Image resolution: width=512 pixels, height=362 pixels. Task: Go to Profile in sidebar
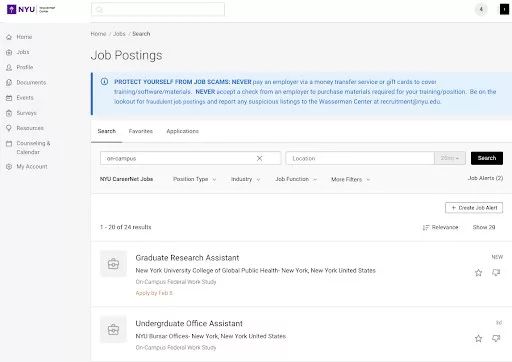point(25,67)
